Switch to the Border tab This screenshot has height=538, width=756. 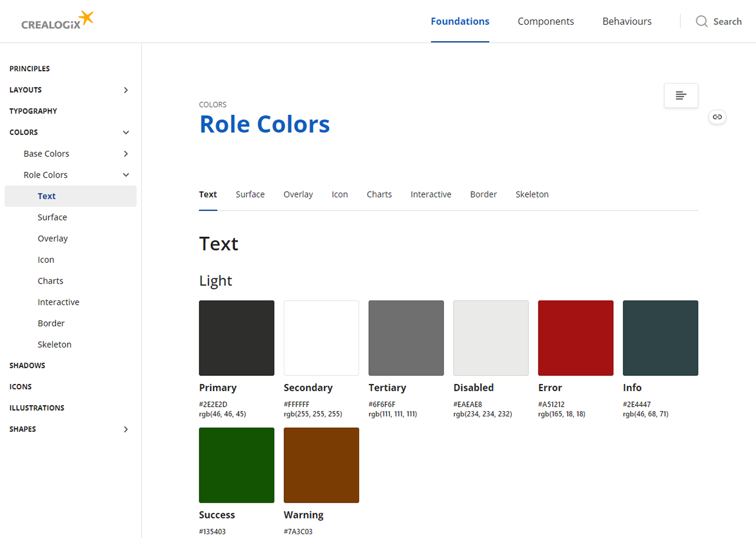coord(483,194)
